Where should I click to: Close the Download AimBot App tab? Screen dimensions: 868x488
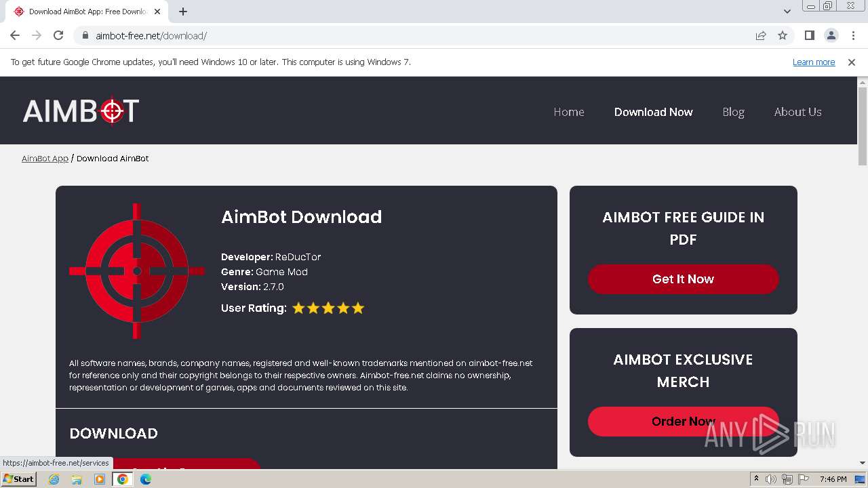(x=157, y=12)
